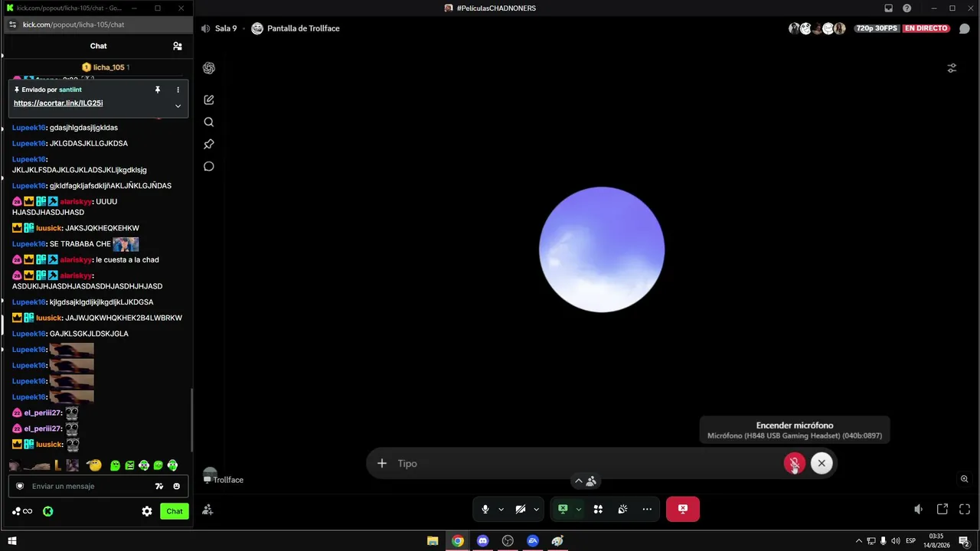Open search magnifier in streamed sidebar
The width and height of the screenshot is (980, 551).
click(x=209, y=122)
